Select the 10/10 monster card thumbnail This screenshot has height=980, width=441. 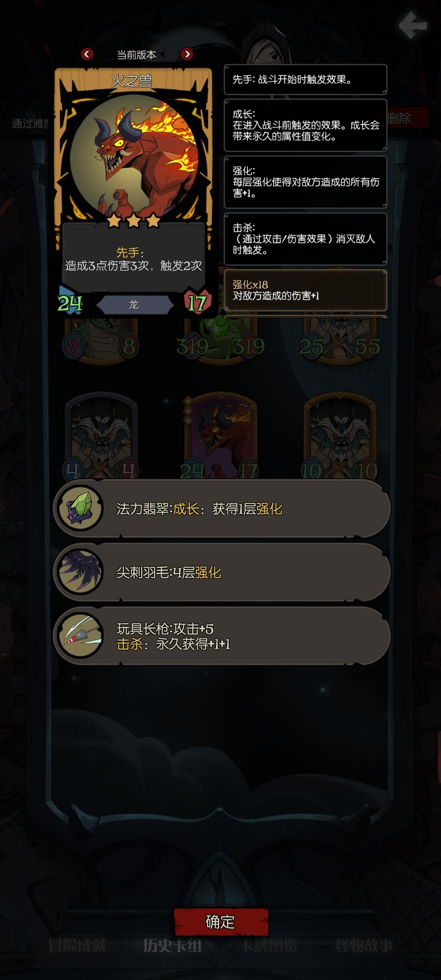tap(340, 435)
